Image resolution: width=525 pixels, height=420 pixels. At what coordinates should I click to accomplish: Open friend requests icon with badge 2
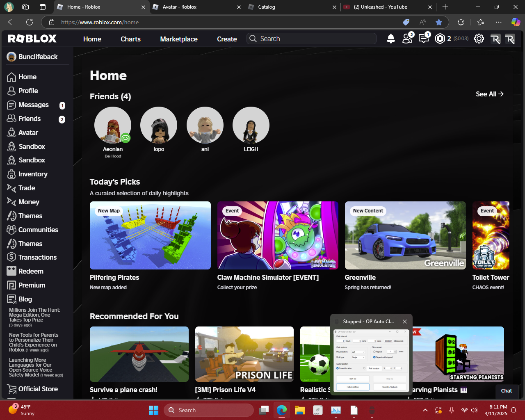tap(407, 38)
